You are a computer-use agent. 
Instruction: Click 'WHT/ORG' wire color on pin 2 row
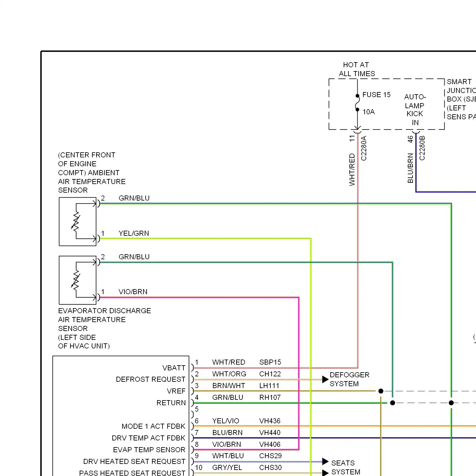229,374
